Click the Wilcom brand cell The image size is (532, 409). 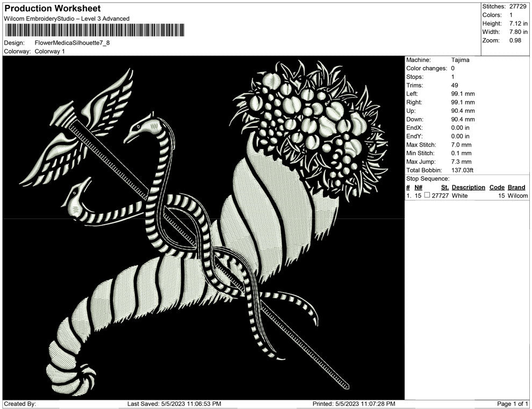(517, 195)
